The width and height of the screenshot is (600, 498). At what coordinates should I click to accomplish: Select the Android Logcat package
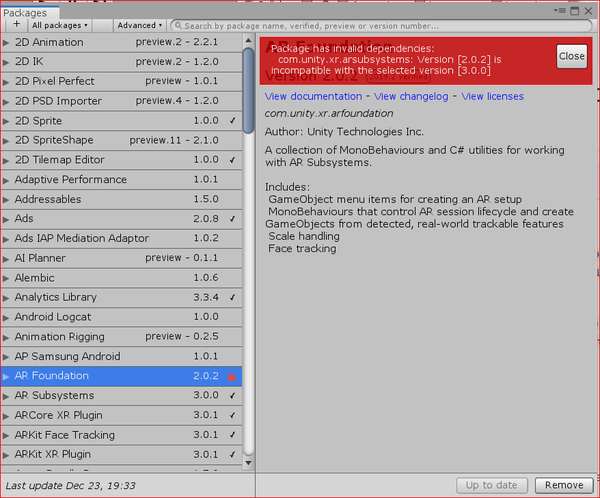pyautogui.click(x=121, y=317)
